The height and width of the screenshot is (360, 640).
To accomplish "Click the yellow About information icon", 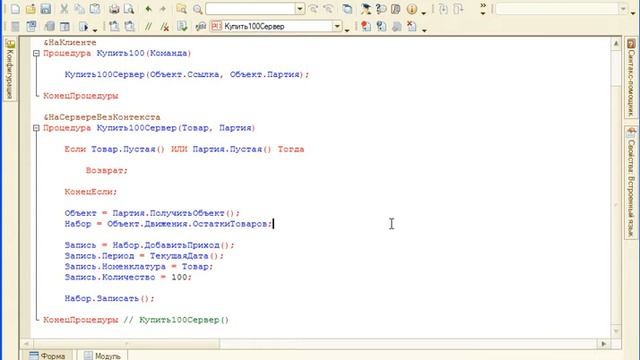I will coord(412,9).
